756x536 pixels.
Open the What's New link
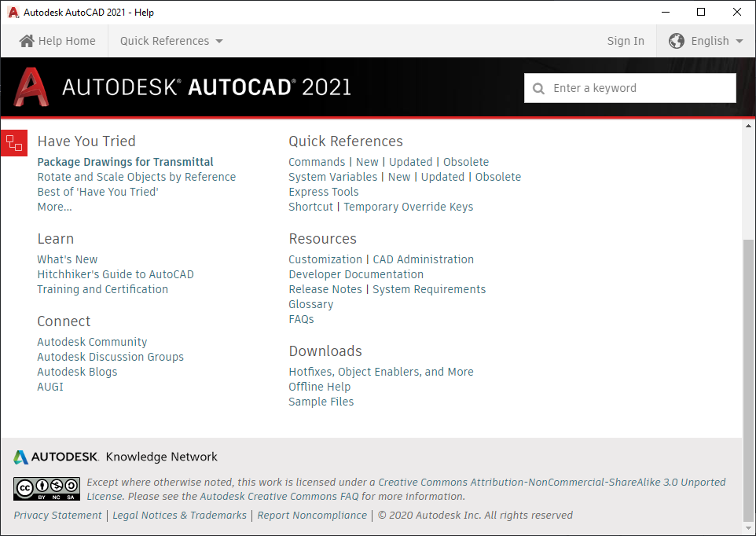(68, 259)
